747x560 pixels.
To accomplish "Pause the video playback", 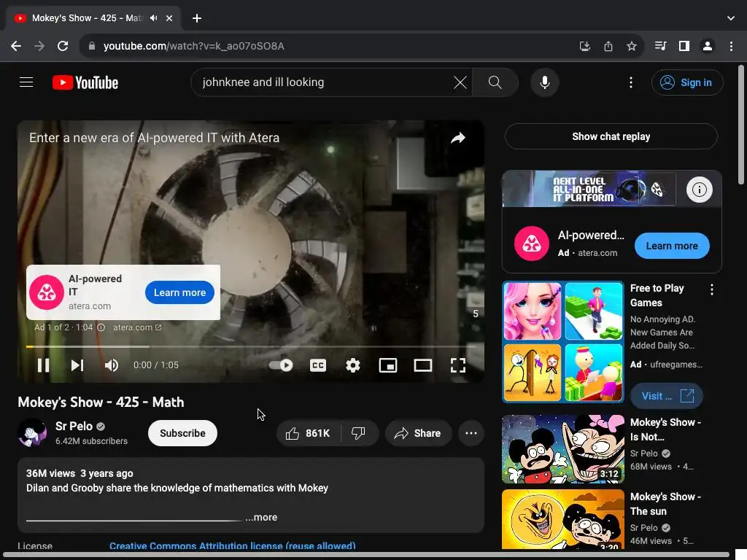I will (43, 365).
